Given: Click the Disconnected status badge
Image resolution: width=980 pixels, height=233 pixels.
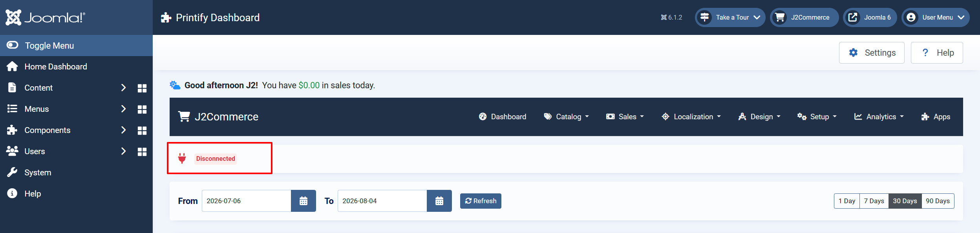Looking at the screenshot, I should tap(216, 158).
